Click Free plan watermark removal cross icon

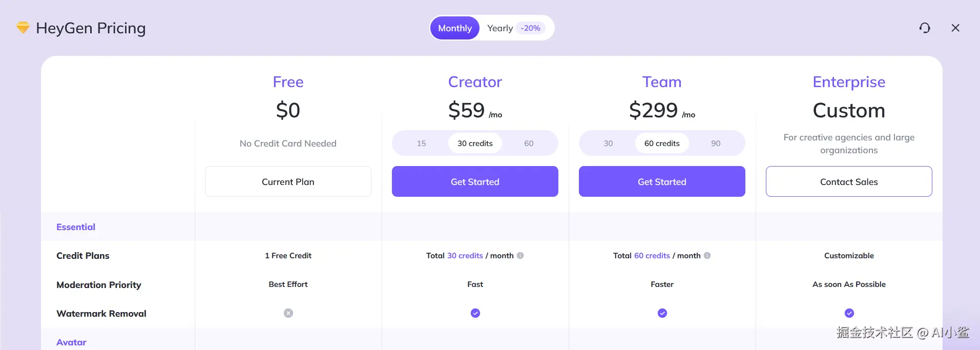click(288, 313)
